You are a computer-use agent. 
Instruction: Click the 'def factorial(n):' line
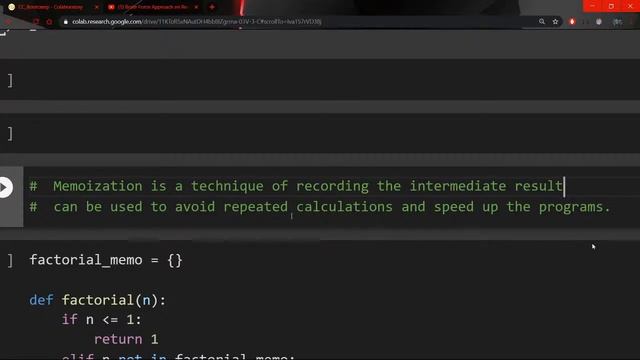click(98, 300)
